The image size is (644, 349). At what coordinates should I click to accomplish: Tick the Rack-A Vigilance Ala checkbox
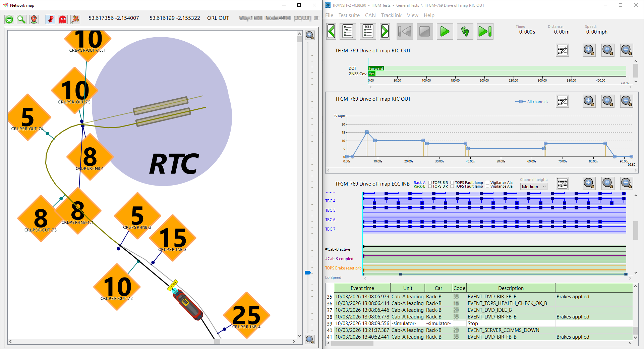point(488,183)
